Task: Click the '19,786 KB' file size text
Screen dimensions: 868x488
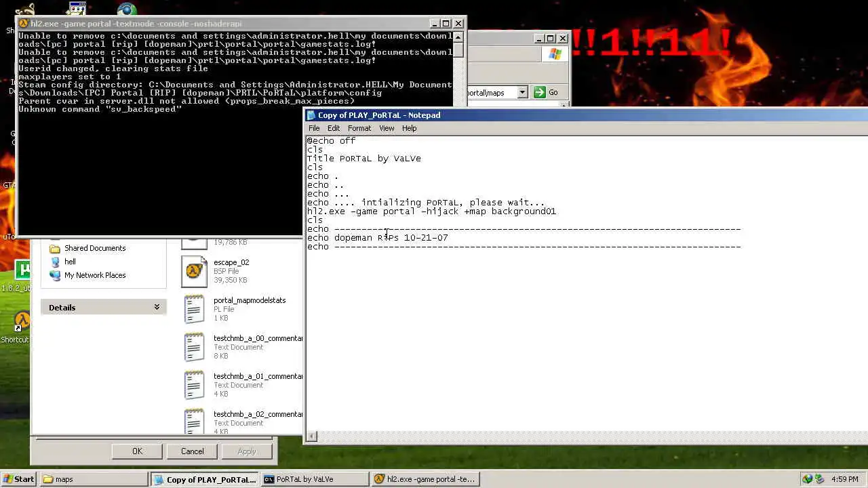Action: pos(231,242)
